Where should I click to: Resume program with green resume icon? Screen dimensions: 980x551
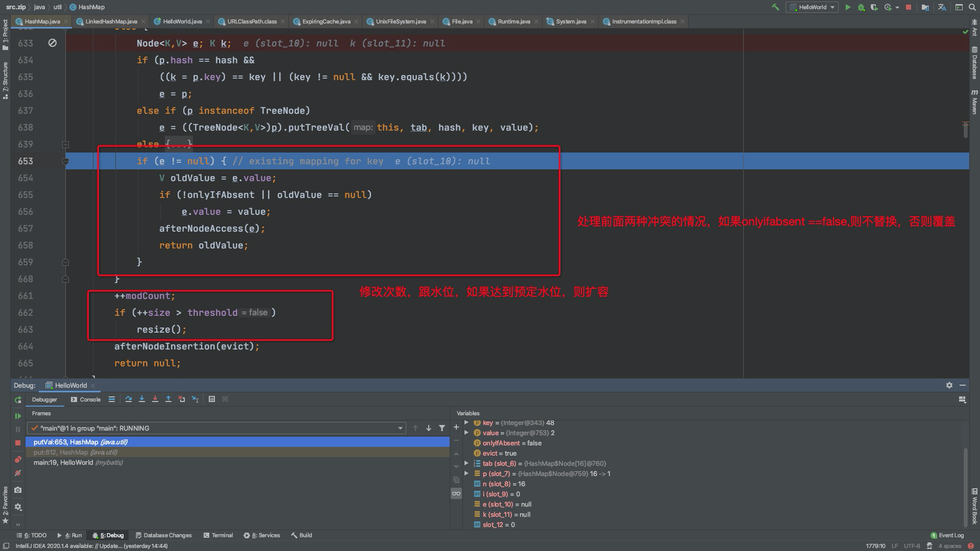click(x=18, y=416)
